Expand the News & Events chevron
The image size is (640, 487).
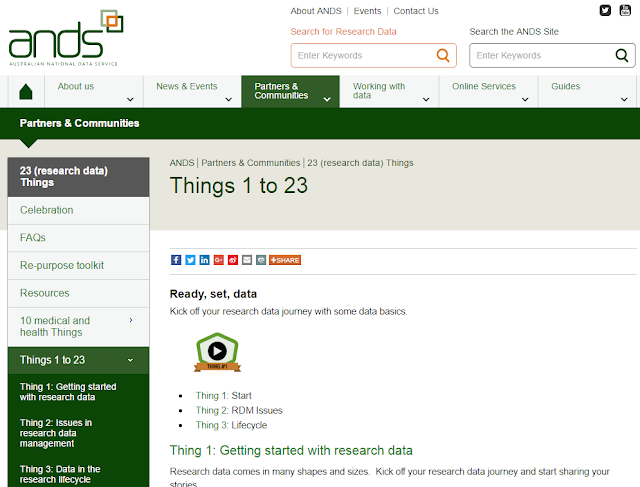229,99
